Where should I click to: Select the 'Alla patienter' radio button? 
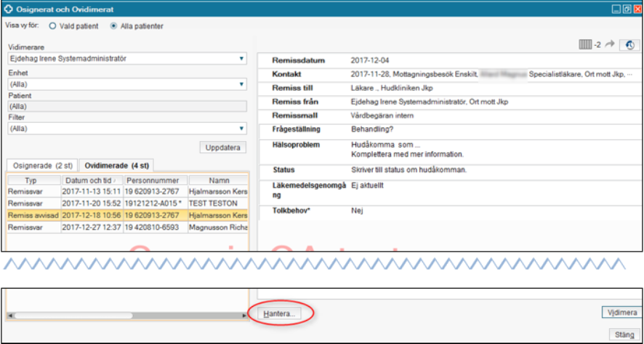point(113,26)
